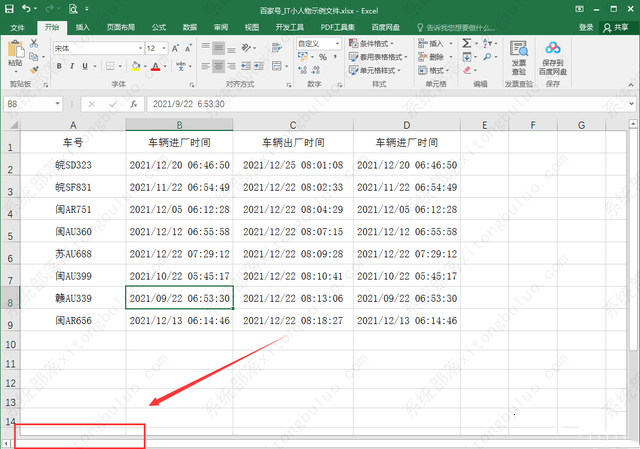
Task: Switch to the 页面布局 tab
Action: pos(121,27)
